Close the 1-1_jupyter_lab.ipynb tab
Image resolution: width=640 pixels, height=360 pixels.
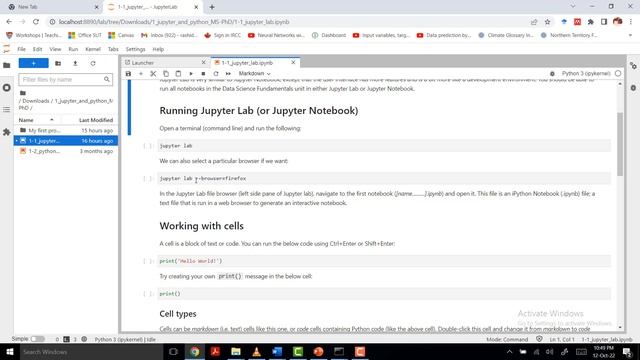293,62
